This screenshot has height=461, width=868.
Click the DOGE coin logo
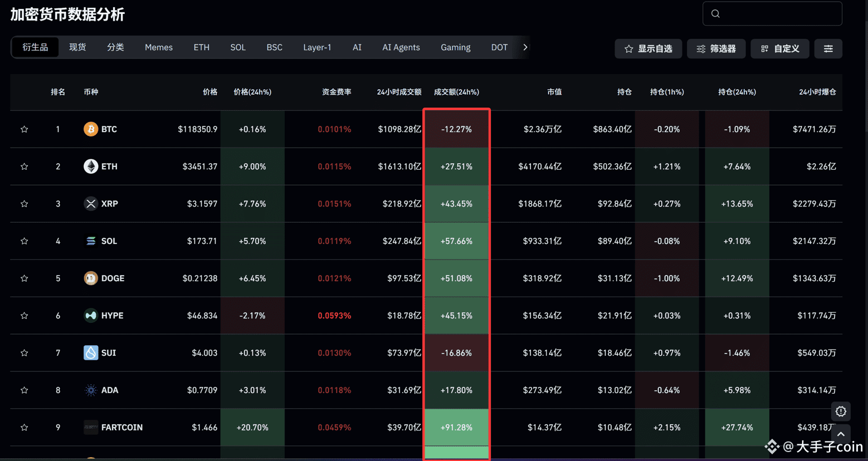coord(91,278)
